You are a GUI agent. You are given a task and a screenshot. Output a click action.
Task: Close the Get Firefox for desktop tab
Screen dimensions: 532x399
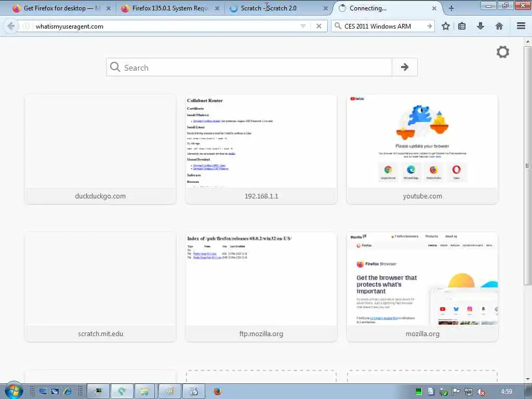click(x=109, y=8)
